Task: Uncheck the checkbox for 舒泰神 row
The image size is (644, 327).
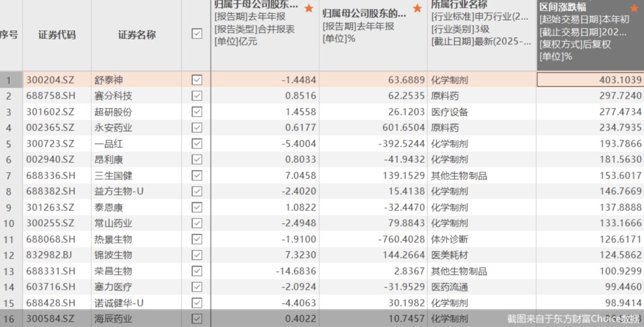Action: (x=197, y=80)
